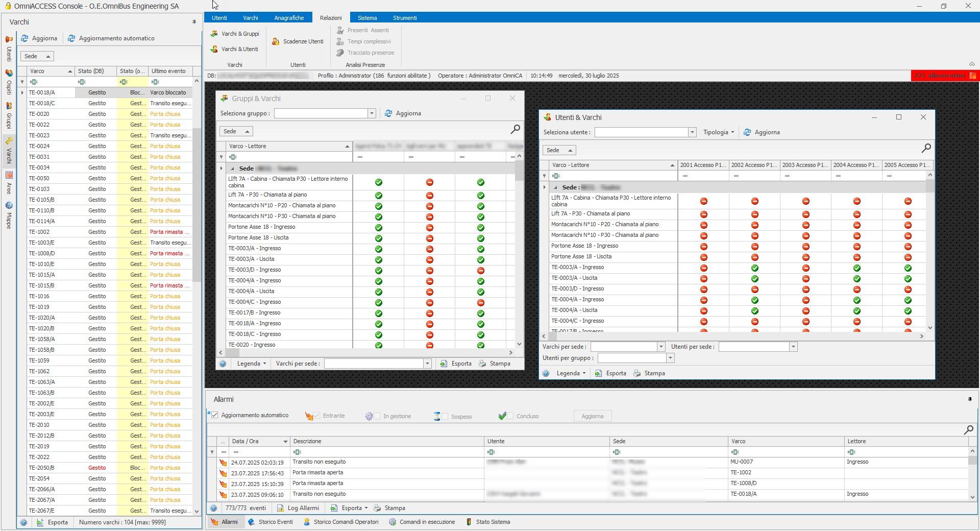
Task: Open the Ospiti sidebar section
Action: (x=9, y=82)
